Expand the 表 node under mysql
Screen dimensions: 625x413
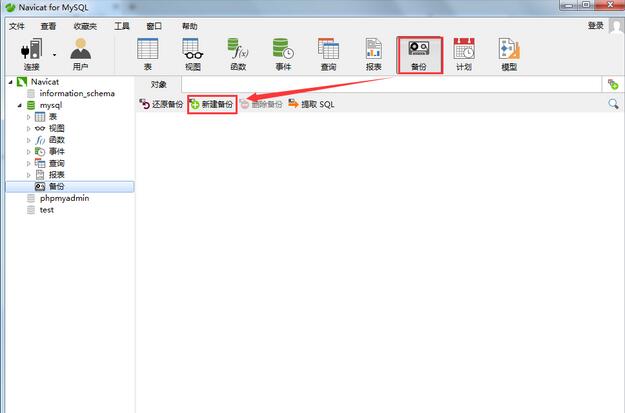28,117
